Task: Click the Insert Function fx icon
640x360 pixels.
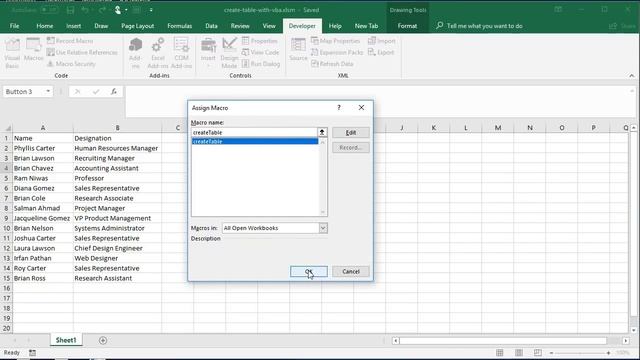Action: coord(114,92)
